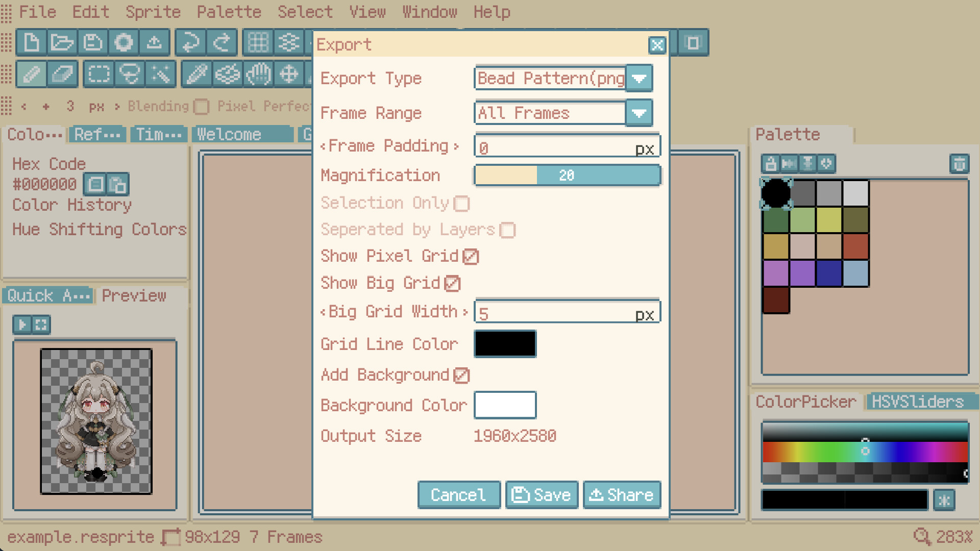The width and height of the screenshot is (980, 551).
Task: Open the Grid Line Color swatch
Action: point(505,344)
